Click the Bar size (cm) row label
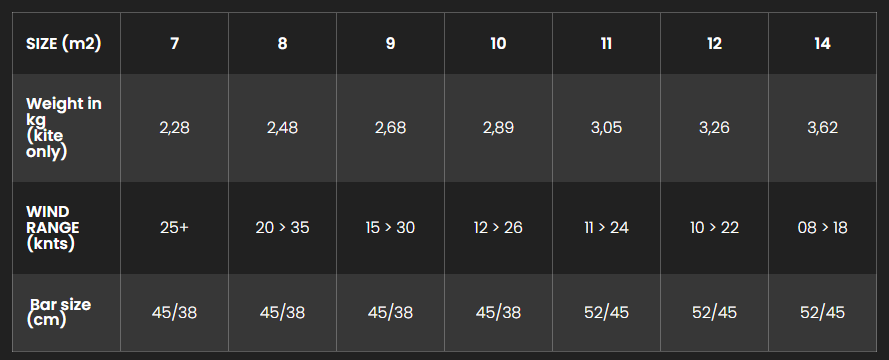The image size is (889, 360). pos(66,312)
